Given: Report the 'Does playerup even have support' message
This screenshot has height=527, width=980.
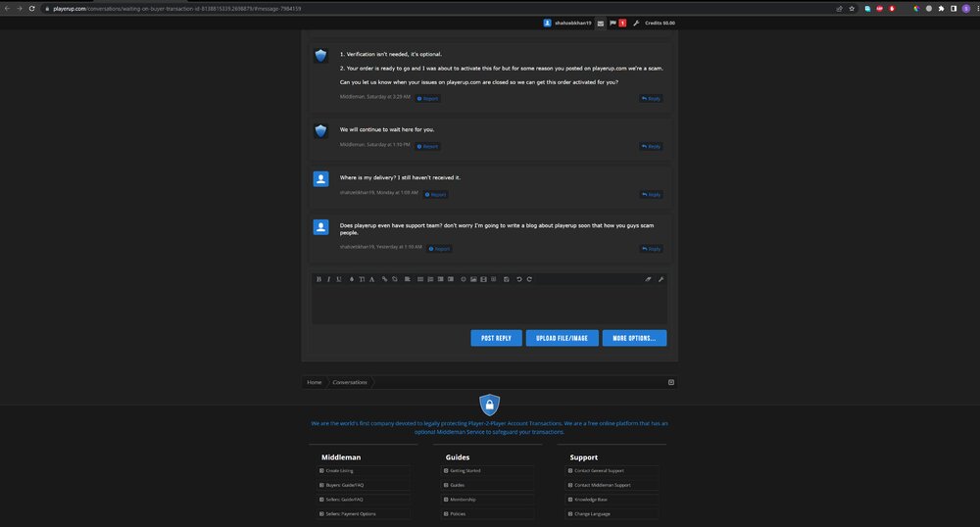Looking at the screenshot, I should (440, 249).
